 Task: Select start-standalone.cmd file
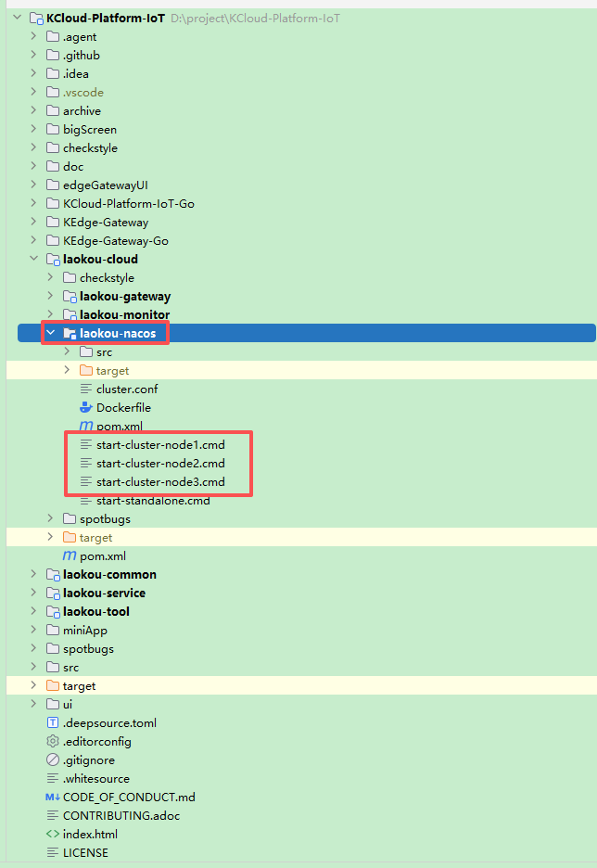click(x=152, y=501)
